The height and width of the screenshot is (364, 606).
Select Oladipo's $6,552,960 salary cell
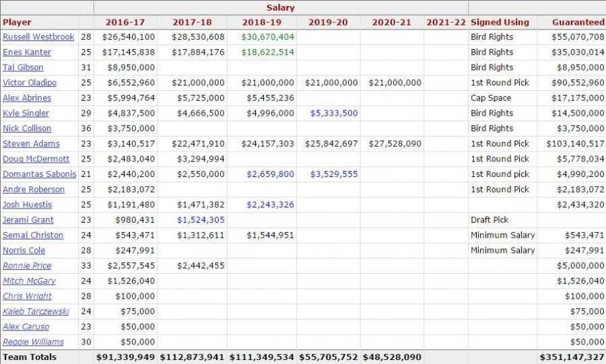click(x=131, y=83)
